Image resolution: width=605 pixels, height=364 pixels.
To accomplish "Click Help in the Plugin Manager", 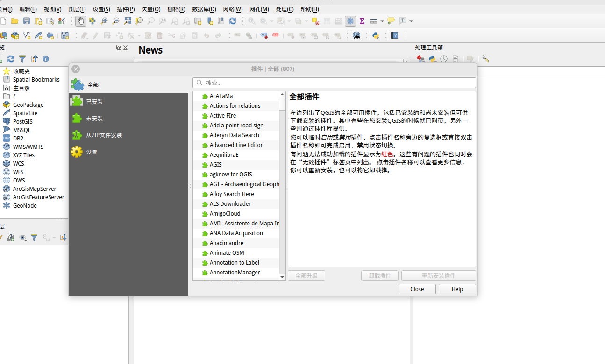I will (x=456, y=289).
